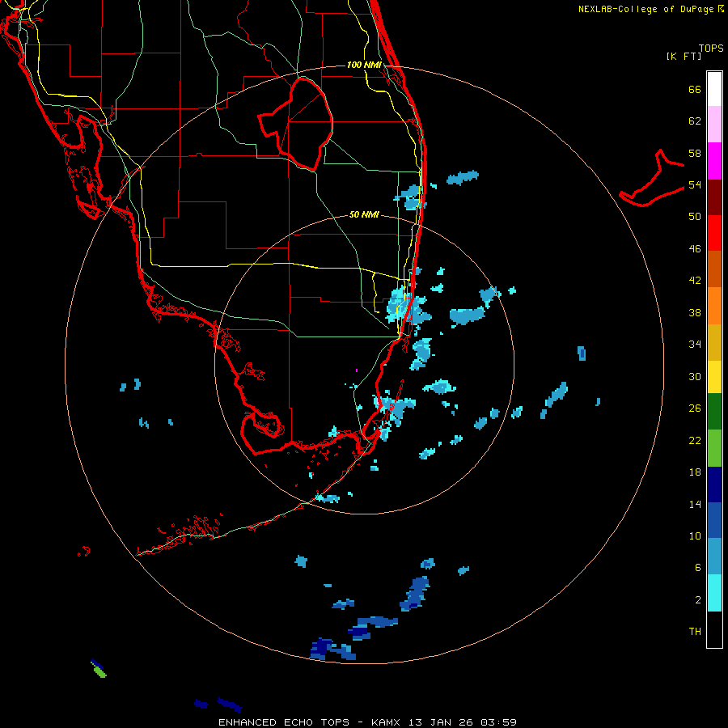Click the 46 scale label

pos(695,249)
